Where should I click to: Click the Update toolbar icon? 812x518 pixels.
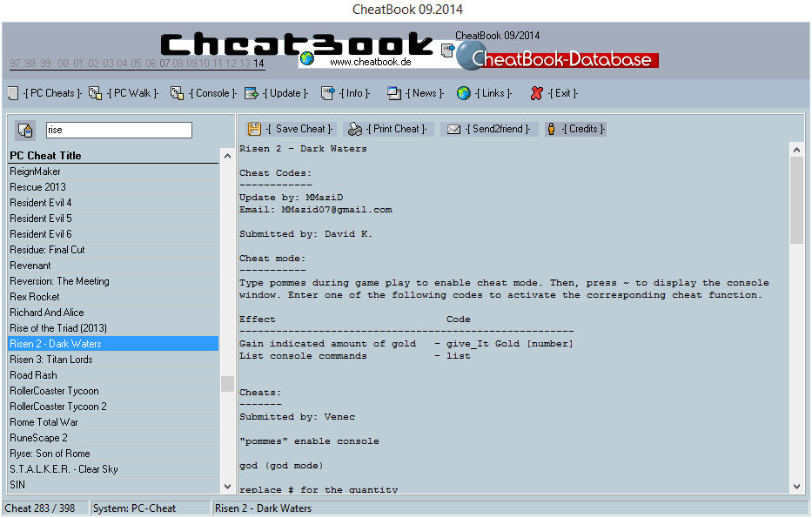(x=252, y=93)
